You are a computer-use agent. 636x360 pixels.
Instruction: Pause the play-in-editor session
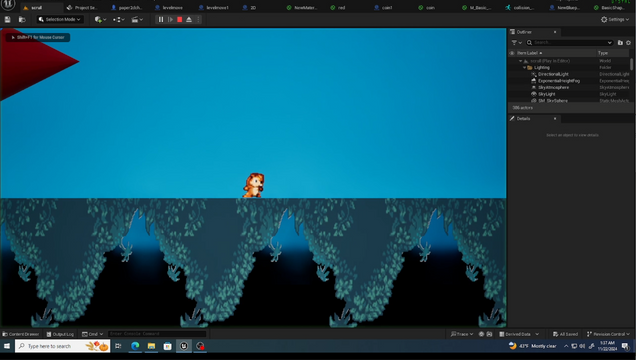(161, 19)
